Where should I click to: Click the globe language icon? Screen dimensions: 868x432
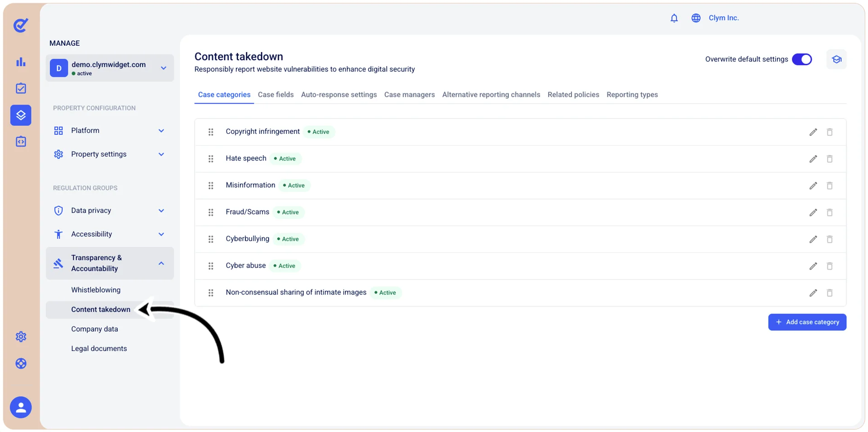click(x=695, y=18)
